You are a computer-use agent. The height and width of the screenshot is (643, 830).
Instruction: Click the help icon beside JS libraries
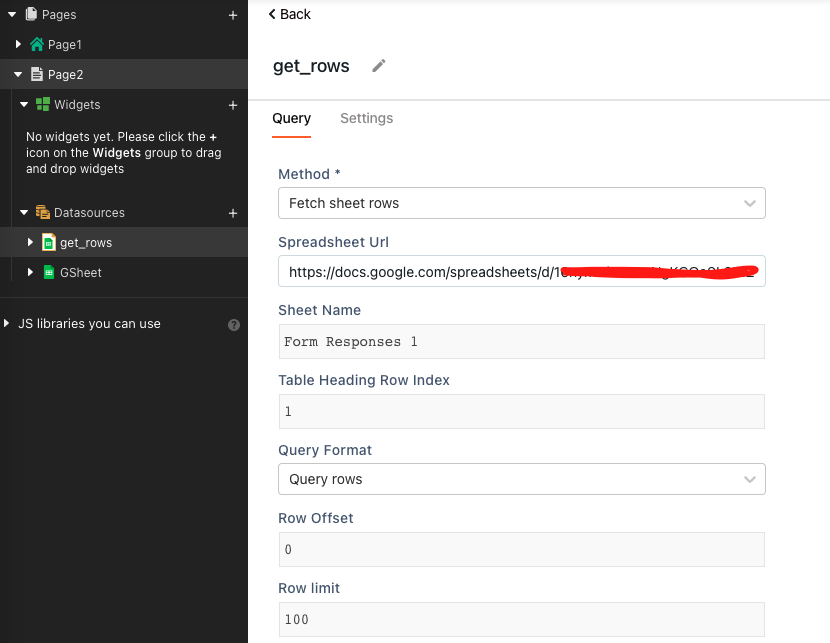234,325
